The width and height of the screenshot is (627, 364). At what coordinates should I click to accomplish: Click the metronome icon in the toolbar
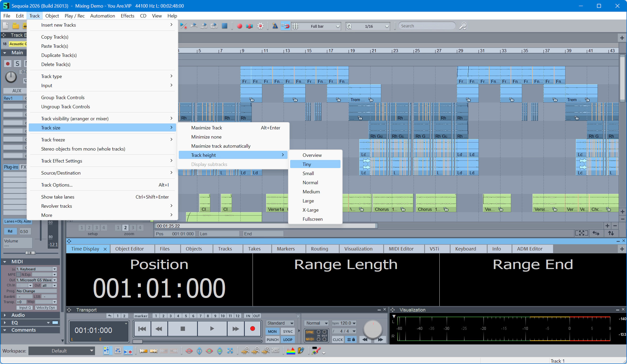point(275,26)
